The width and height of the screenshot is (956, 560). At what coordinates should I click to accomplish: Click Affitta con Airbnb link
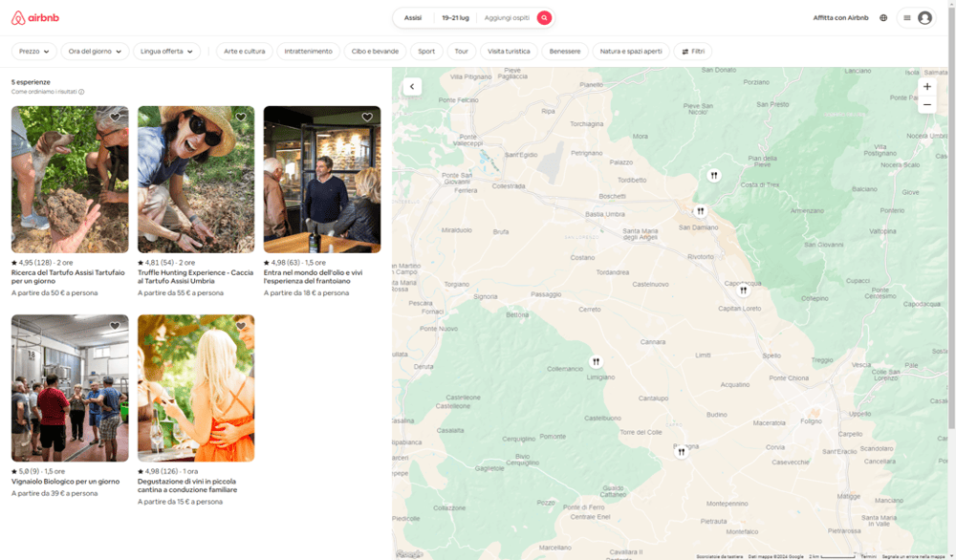(x=840, y=17)
